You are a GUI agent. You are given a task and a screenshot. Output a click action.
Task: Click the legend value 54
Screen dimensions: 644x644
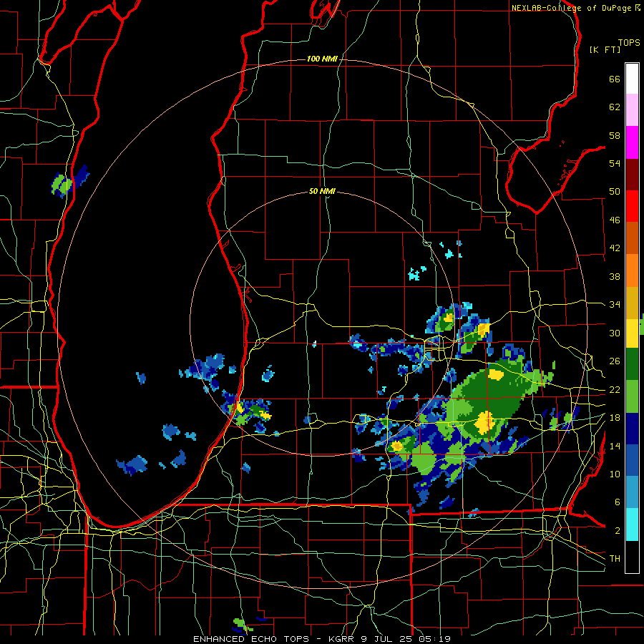615,163
